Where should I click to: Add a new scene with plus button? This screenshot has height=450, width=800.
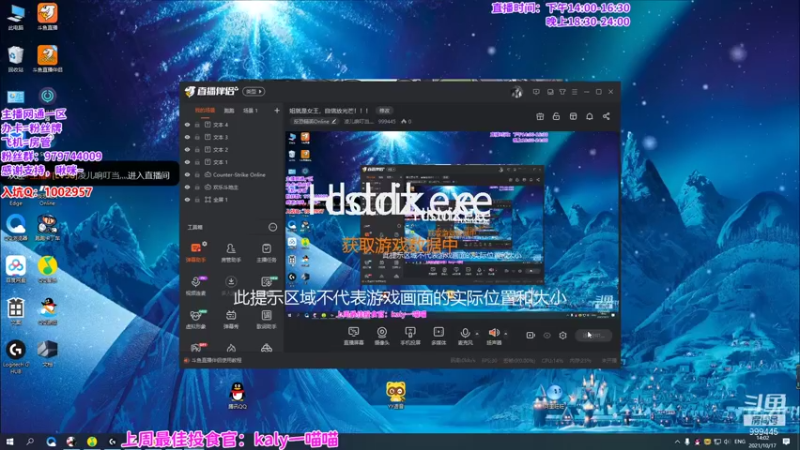pos(277,110)
